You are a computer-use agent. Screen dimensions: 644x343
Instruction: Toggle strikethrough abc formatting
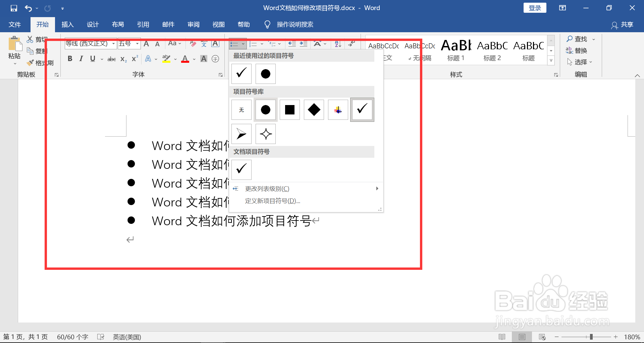111,59
